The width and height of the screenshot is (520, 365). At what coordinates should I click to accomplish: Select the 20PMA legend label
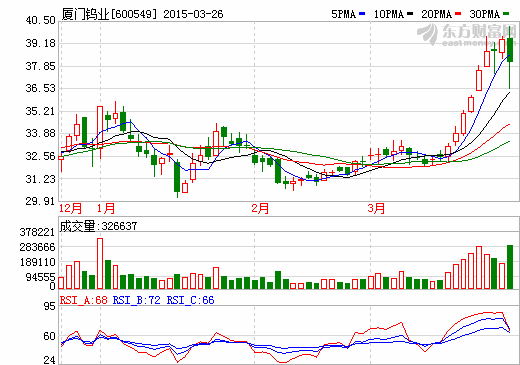point(436,14)
